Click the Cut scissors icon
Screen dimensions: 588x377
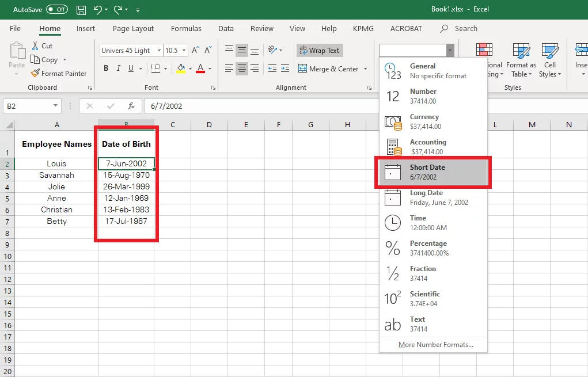click(35, 46)
